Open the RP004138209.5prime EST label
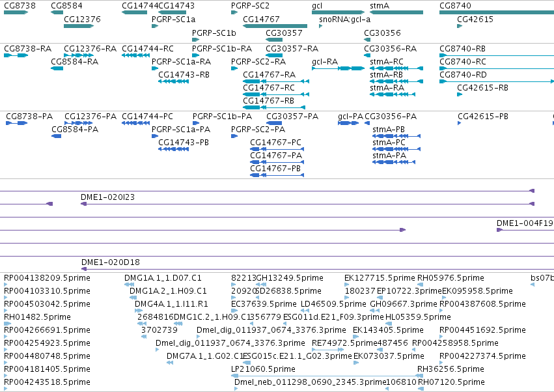 pos(47,278)
